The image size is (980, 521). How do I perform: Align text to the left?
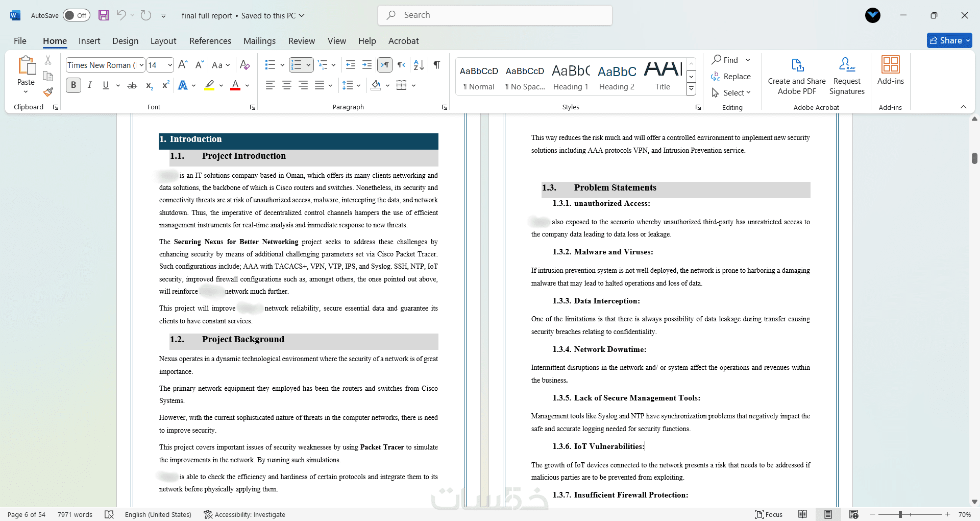(x=271, y=85)
